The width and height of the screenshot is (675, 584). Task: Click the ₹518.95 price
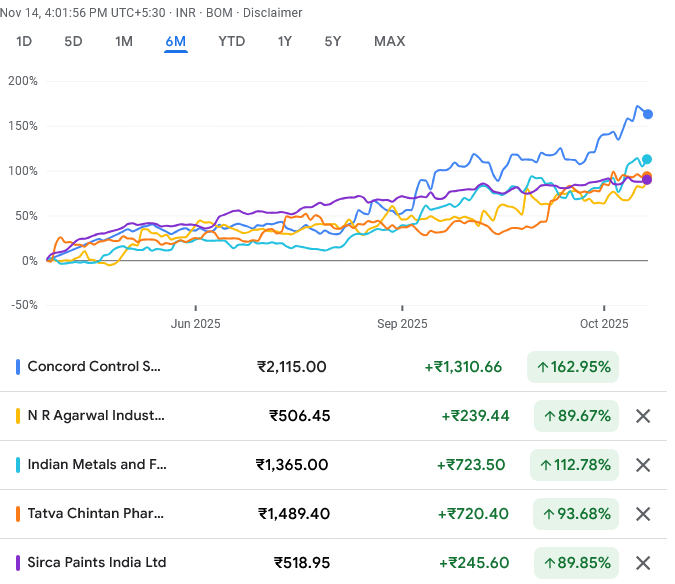302,562
